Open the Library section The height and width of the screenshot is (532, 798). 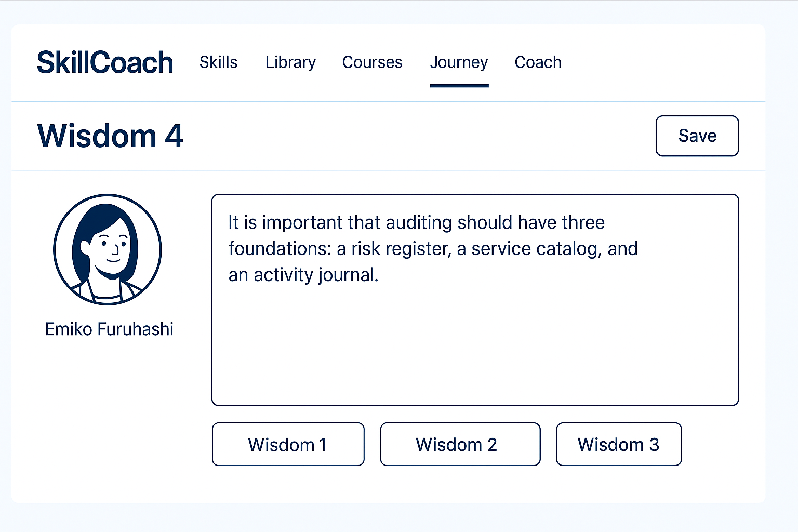(x=290, y=62)
